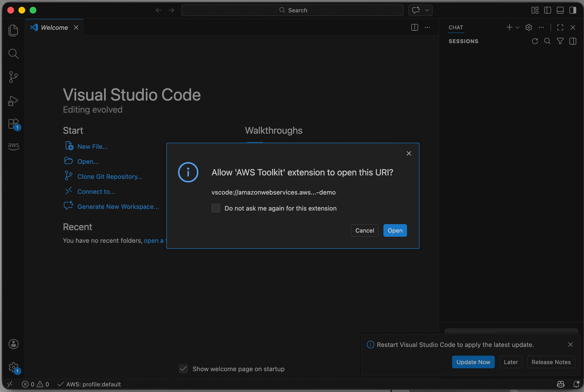Close the Welcome tab
Viewport: 584px width, 392px height.
pos(76,27)
